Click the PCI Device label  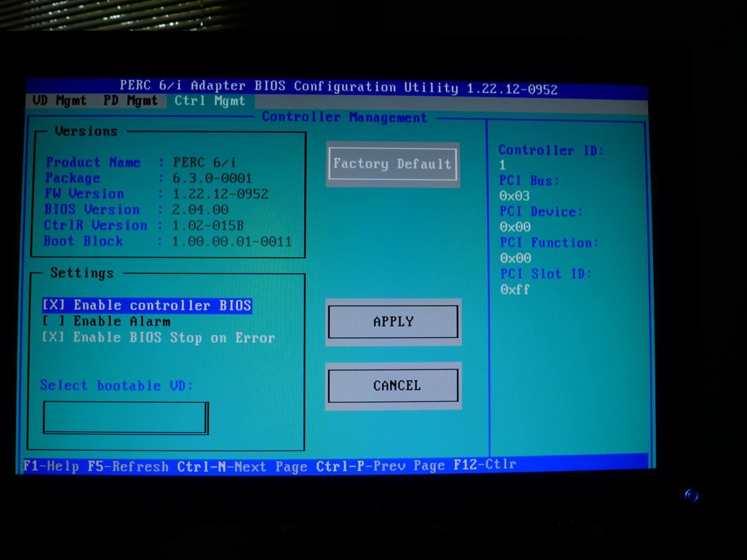[x=542, y=212]
